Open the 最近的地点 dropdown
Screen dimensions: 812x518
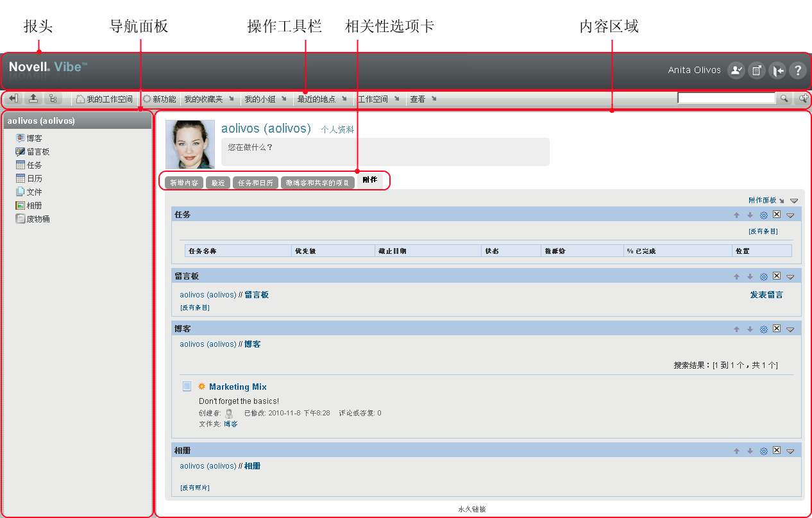322,99
